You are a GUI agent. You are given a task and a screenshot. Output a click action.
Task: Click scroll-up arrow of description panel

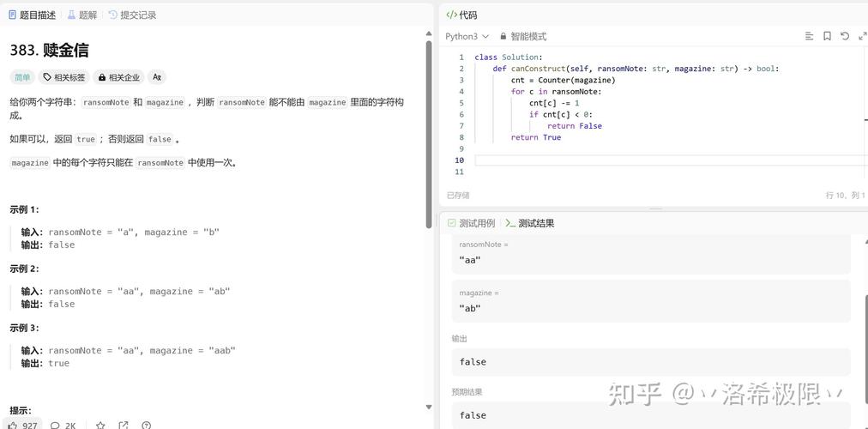tap(429, 33)
